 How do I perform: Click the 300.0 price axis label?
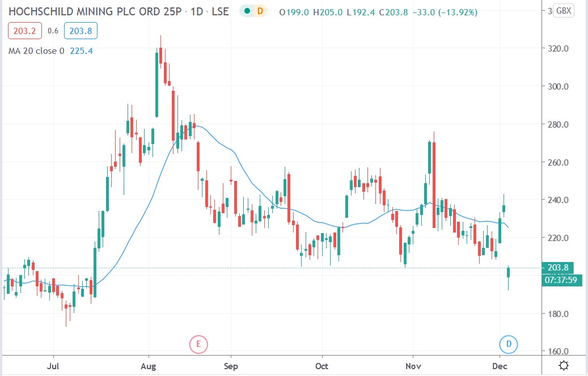(x=558, y=87)
